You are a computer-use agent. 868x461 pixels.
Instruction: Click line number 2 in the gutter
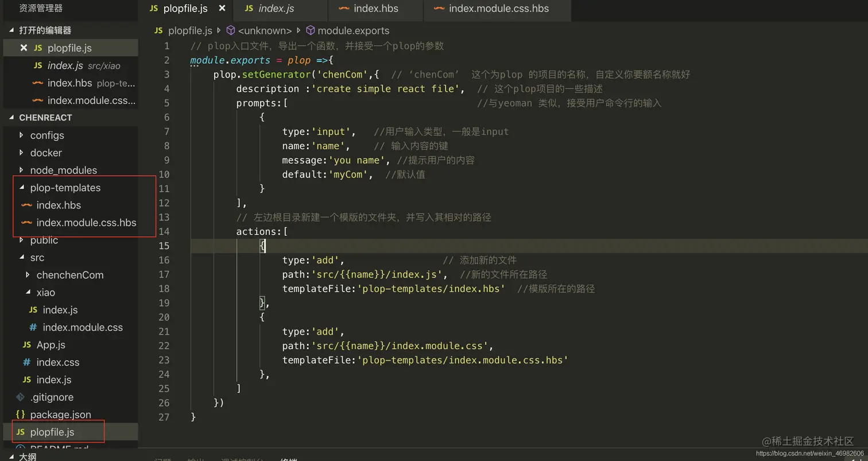point(166,60)
